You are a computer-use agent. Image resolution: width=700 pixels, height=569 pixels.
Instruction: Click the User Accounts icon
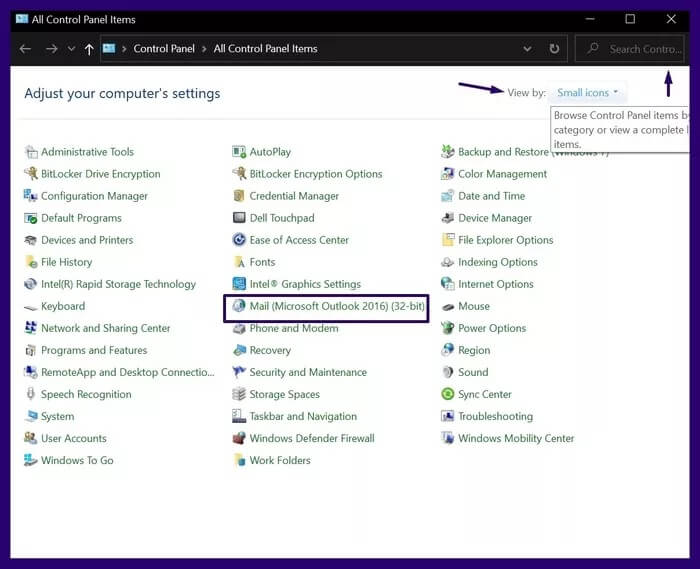tap(31, 438)
